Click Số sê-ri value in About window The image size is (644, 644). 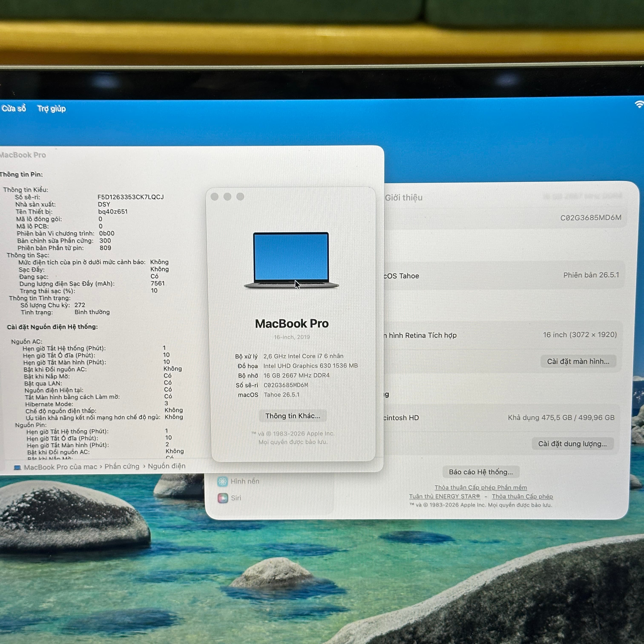click(286, 385)
